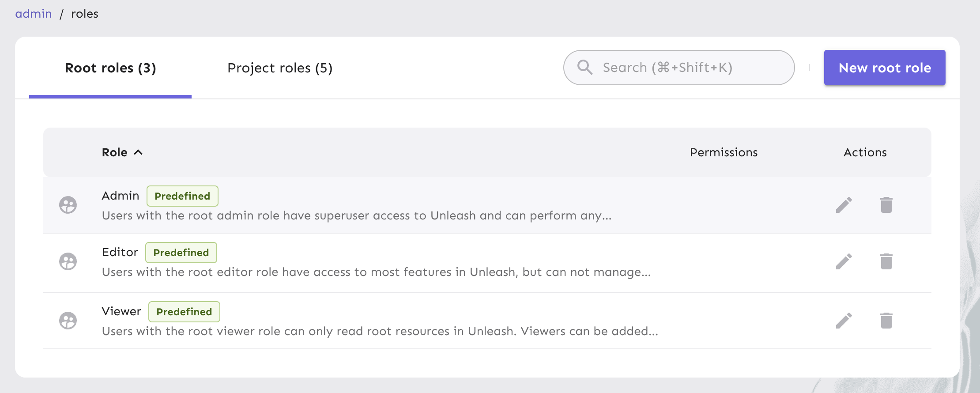Create a new root role
980x393 pixels.
885,68
